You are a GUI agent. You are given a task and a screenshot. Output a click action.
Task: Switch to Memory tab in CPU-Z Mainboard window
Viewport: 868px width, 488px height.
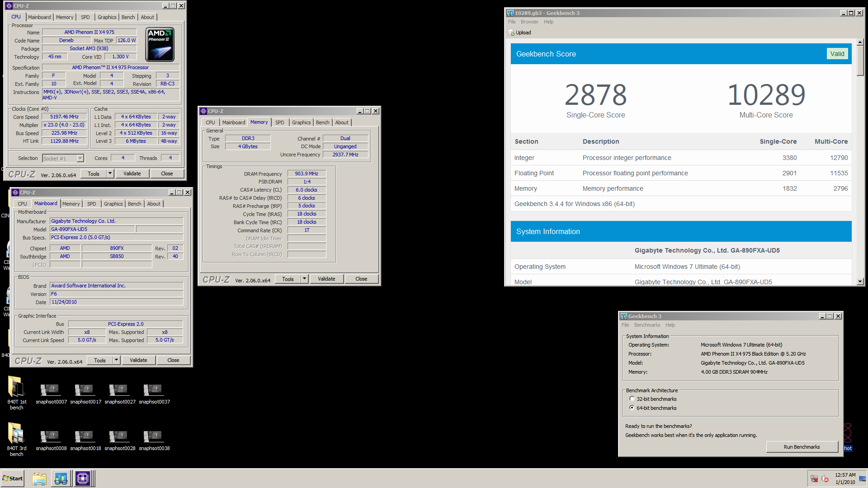[71, 204]
